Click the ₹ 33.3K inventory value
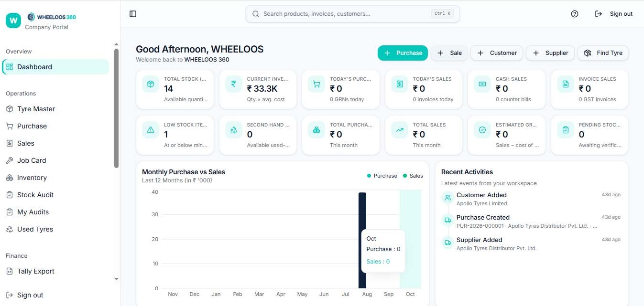 pyautogui.click(x=262, y=88)
